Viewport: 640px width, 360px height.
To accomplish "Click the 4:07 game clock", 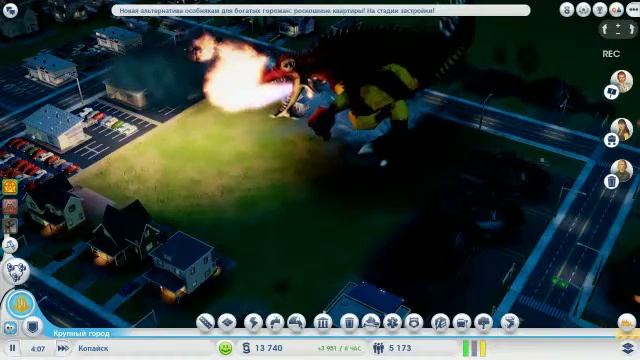I will (38, 349).
